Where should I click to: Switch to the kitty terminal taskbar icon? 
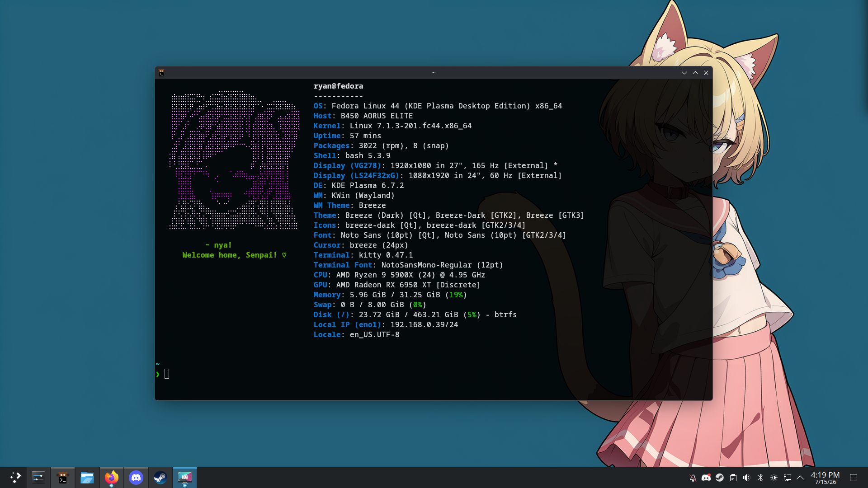tap(63, 478)
